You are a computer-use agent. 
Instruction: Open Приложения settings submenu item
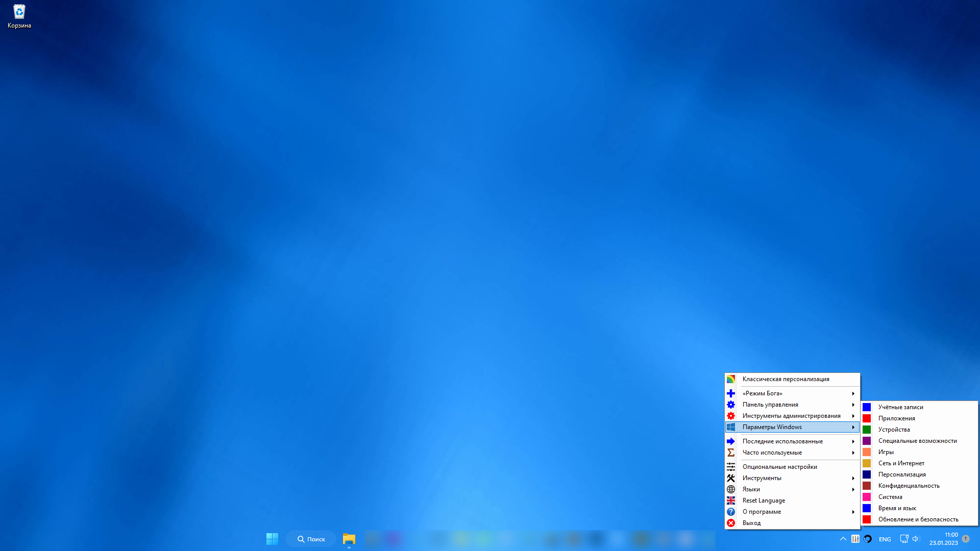pos(920,418)
